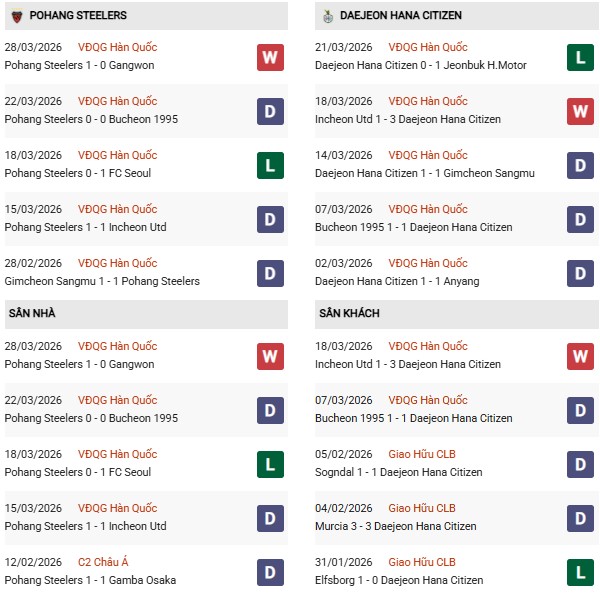Select the SÂN KHÁCH section header
The height and width of the screenshot is (593, 600).
(x=348, y=313)
